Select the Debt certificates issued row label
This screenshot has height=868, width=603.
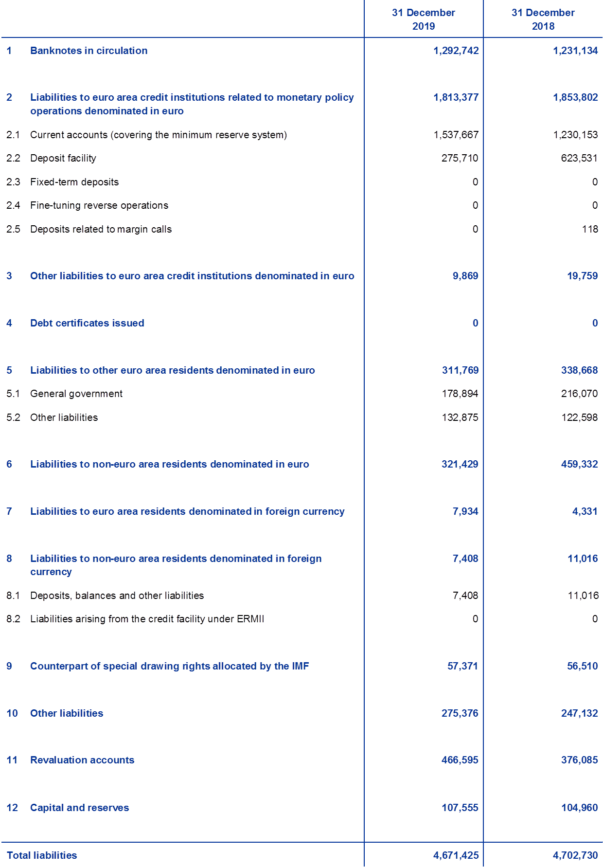coord(87,323)
